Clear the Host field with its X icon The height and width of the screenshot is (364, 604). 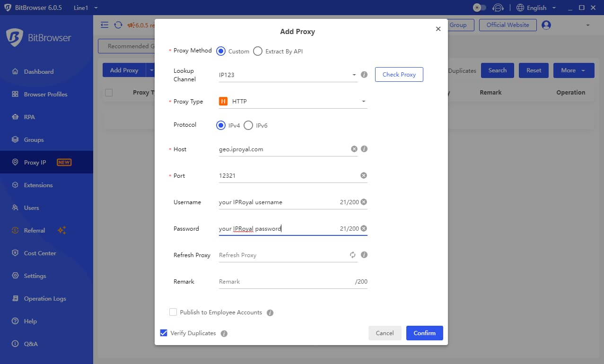(x=354, y=149)
